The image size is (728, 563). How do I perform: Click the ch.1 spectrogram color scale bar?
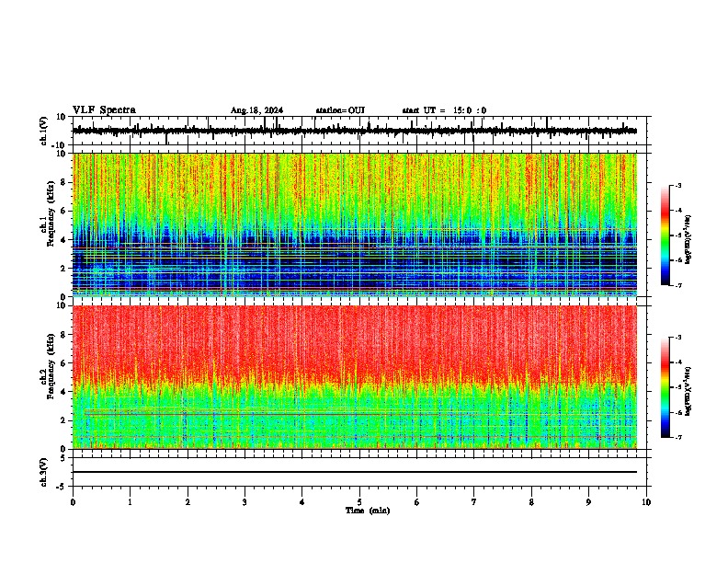665,236
